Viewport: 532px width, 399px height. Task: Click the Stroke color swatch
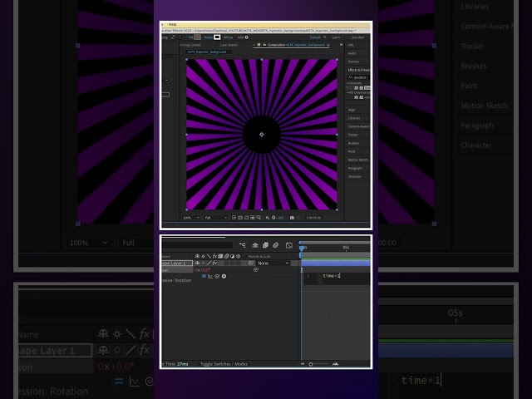[217, 37]
